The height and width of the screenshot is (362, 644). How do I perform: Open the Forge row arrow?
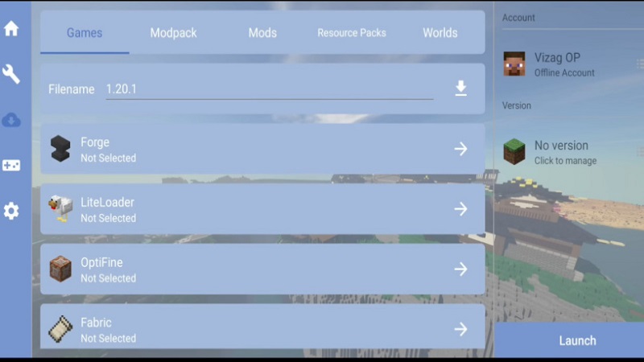(x=460, y=149)
